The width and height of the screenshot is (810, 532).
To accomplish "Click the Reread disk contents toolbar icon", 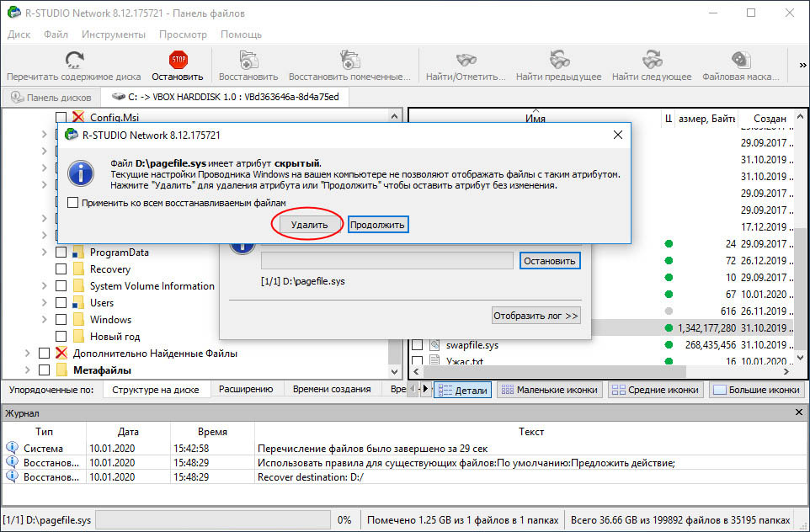I will coord(75,60).
